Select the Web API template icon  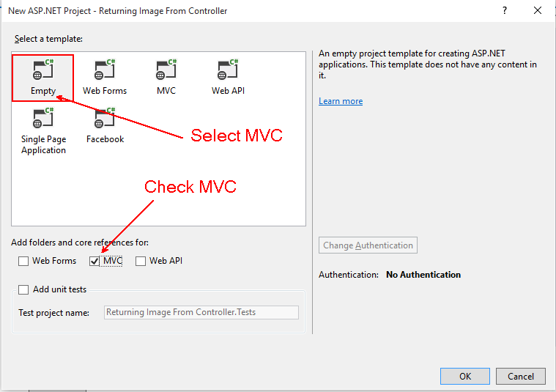point(228,70)
